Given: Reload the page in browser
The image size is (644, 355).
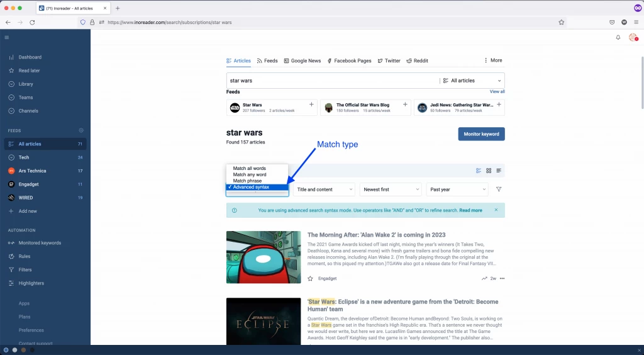Looking at the screenshot, I should click(x=32, y=22).
